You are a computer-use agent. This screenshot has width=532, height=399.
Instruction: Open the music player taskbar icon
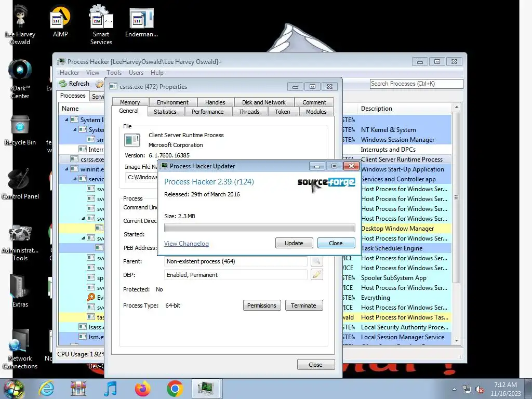coord(111,389)
